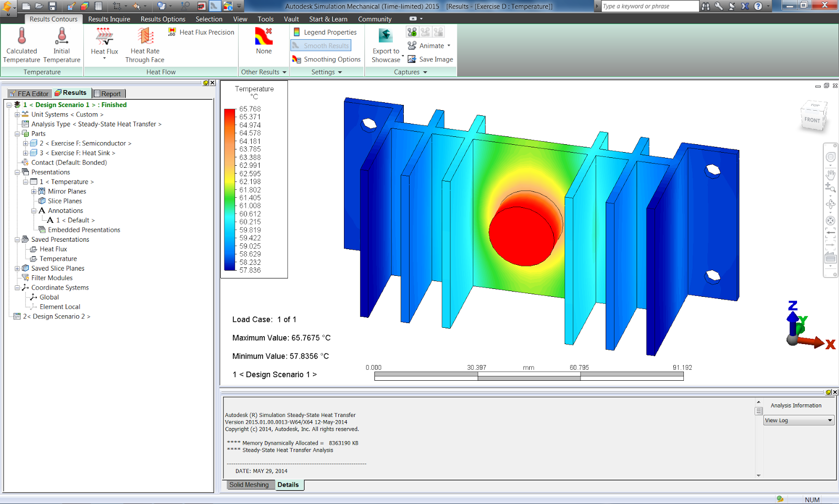Collapse the Saved Presentations node

17,240
